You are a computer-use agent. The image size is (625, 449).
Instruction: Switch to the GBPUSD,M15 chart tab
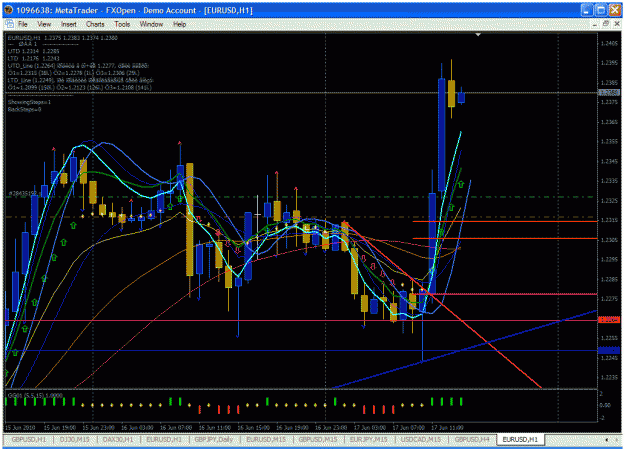click(318, 439)
